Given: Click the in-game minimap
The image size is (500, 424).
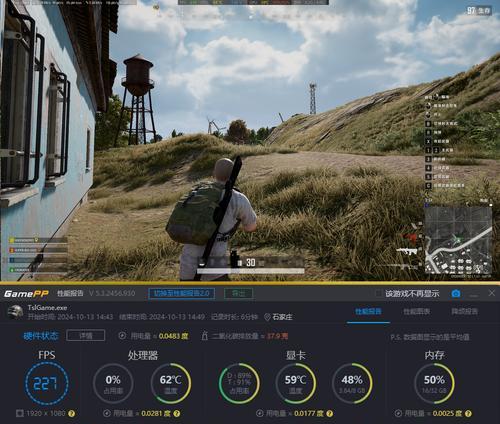Looking at the screenshot, I should [458, 240].
